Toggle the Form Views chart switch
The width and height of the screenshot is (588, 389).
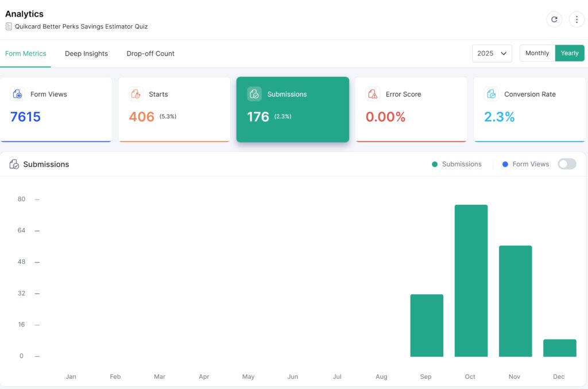coord(567,164)
